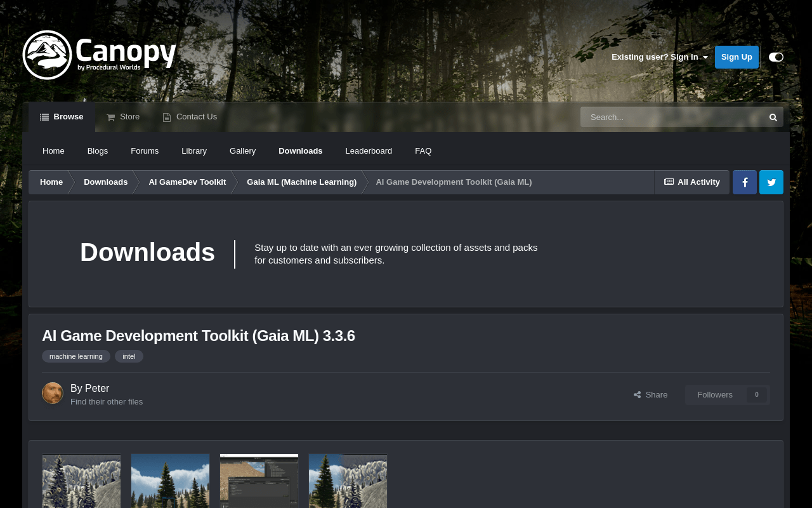Click the search magnifier icon
812x508 pixels.
coord(773,117)
